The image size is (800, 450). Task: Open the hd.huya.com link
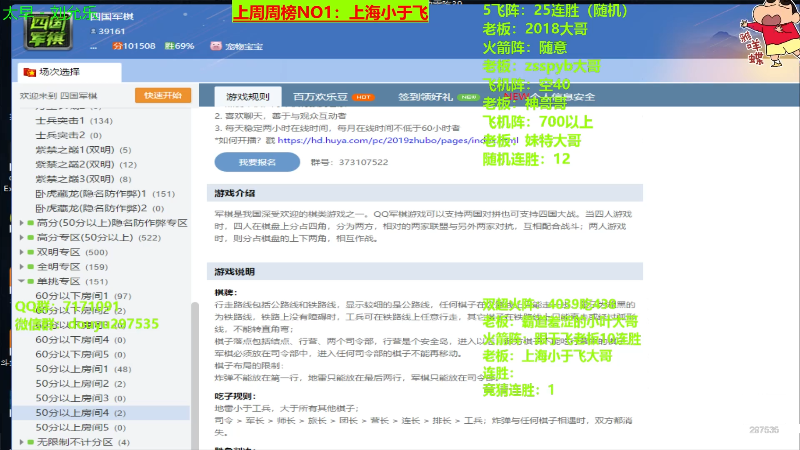(398, 140)
